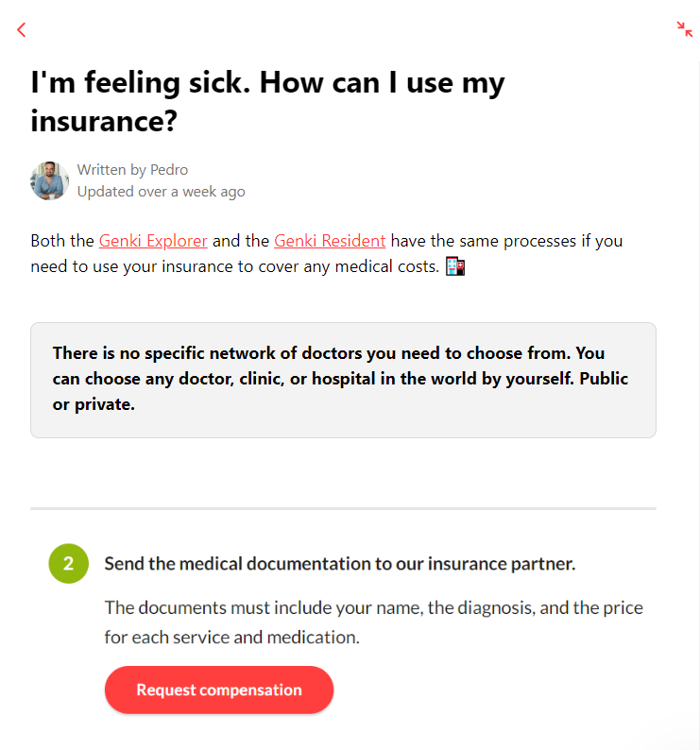Click the "I'm feeling sick" article title

[x=267, y=83]
